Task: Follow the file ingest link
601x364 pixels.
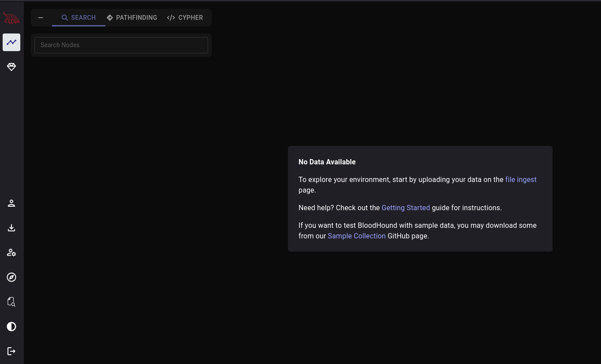Action: (521, 179)
